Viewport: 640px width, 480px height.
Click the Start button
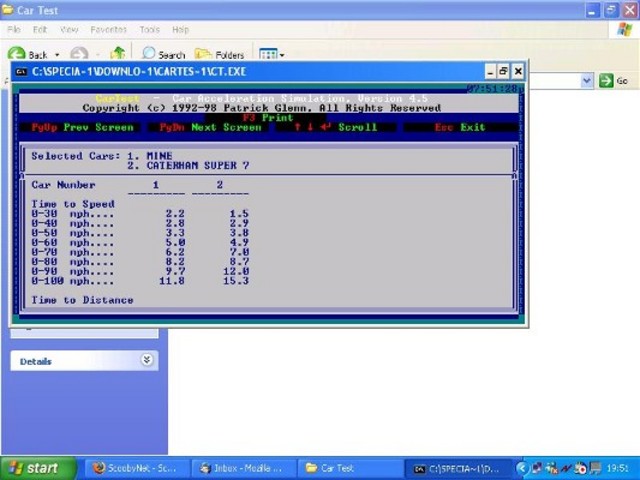32,468
